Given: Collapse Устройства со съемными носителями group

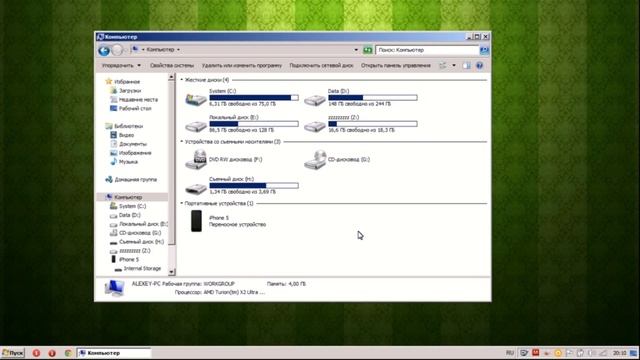Looking at the screenshot, I should point(182,142).
